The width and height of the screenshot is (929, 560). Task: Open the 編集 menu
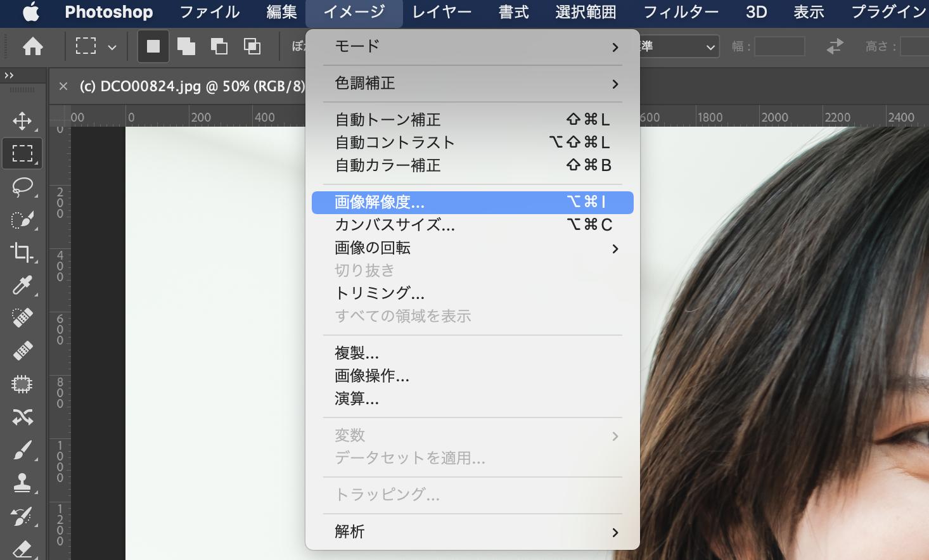[x=282, y=12]
